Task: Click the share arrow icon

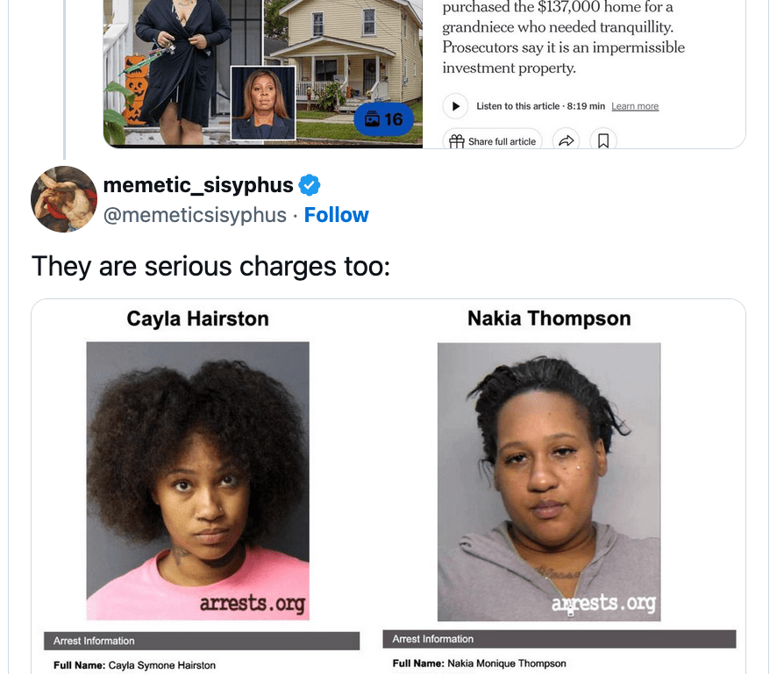Action: coord(566,140)
